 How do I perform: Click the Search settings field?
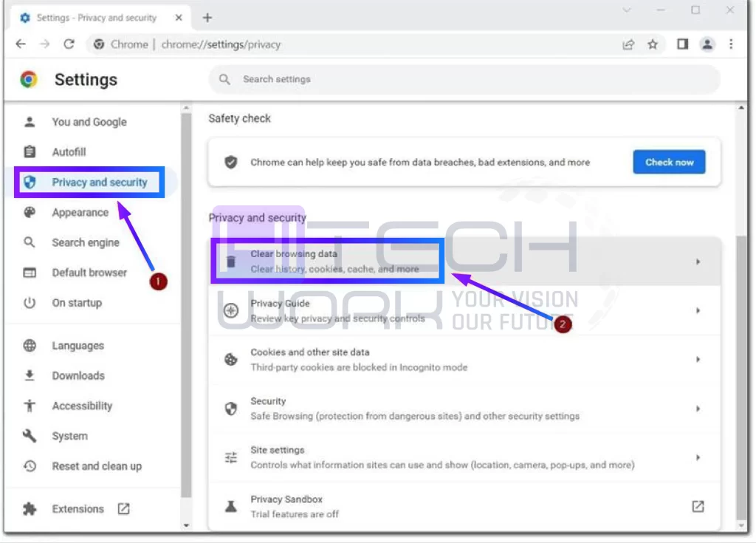coord(464,79)
